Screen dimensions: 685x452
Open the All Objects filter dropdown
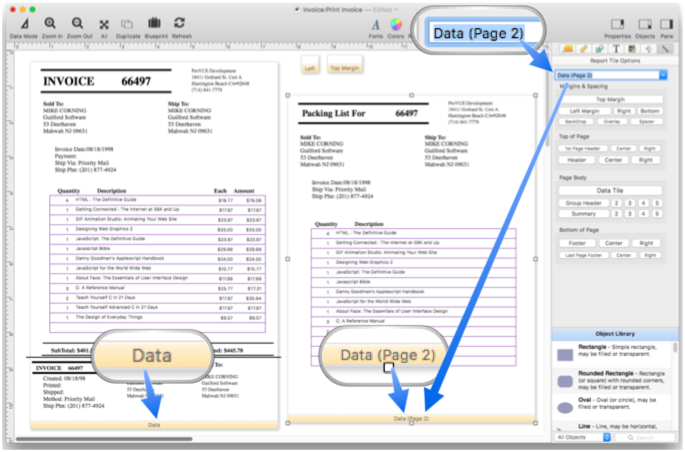coord(583,437)
